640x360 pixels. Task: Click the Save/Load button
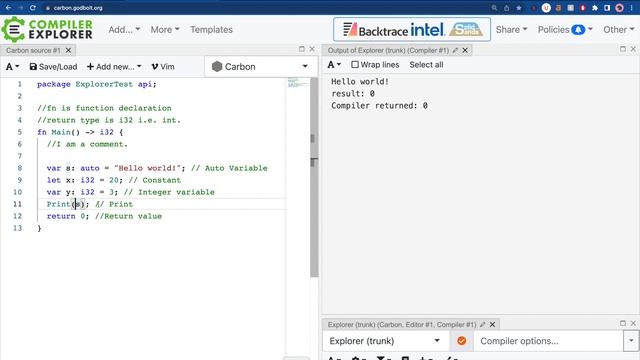click(x=53, y=67)
